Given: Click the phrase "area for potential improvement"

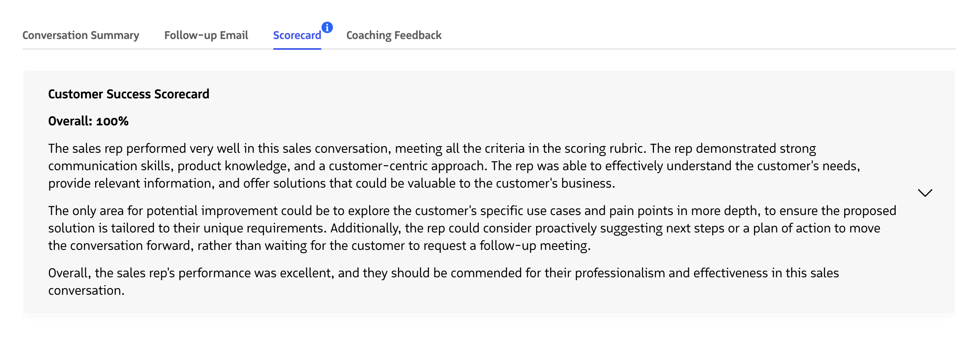Looking at the screenshot, I should (189, 211).
